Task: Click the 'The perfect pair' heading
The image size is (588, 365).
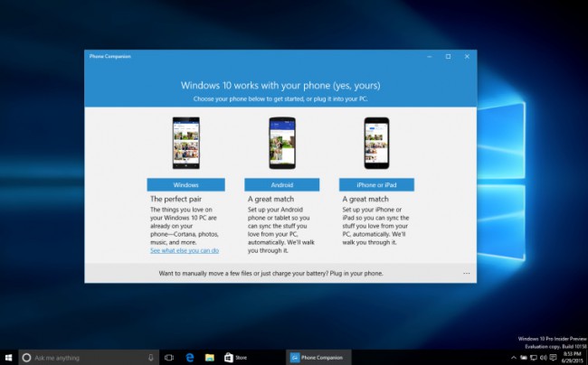Action: 175,199
